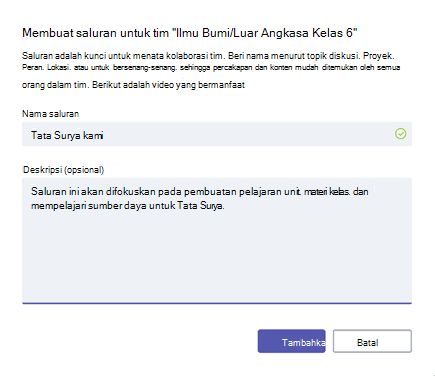
Task: Click the 'Deskripsi (opsional)' label
Action: 63,170
